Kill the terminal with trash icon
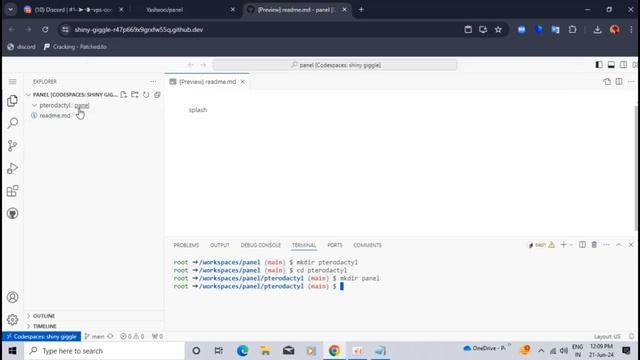 [x=594, y=245]
